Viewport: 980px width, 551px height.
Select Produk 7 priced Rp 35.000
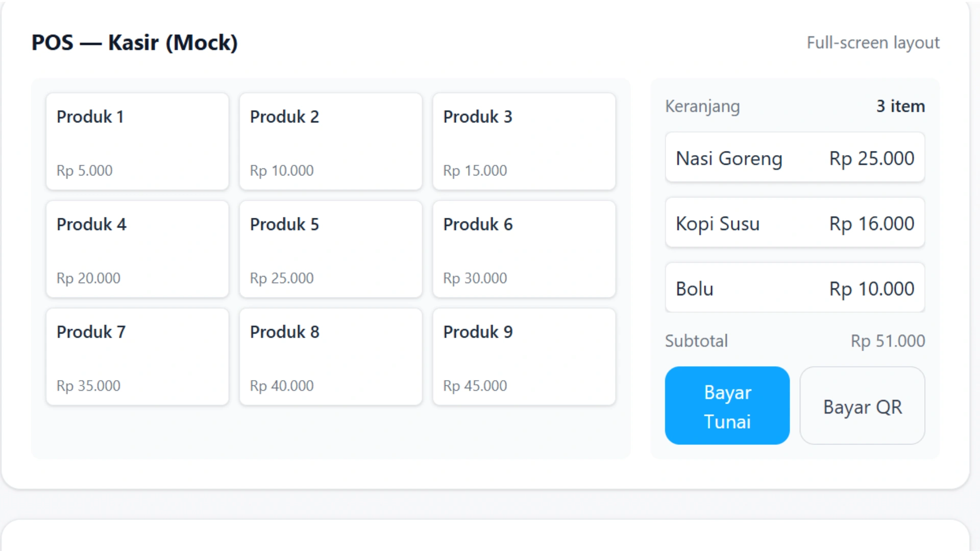tap(137, 357)
